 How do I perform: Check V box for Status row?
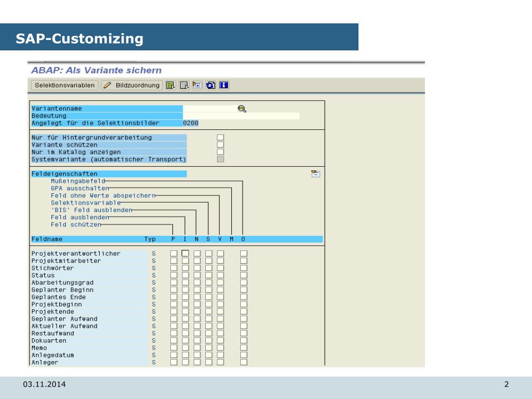tap(220, 275)
